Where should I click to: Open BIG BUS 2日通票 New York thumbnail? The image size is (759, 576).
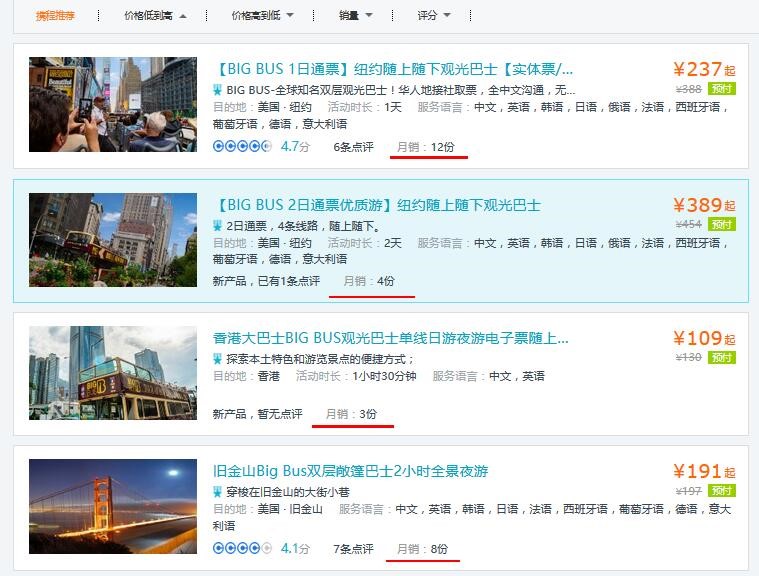tap(113, 240)
